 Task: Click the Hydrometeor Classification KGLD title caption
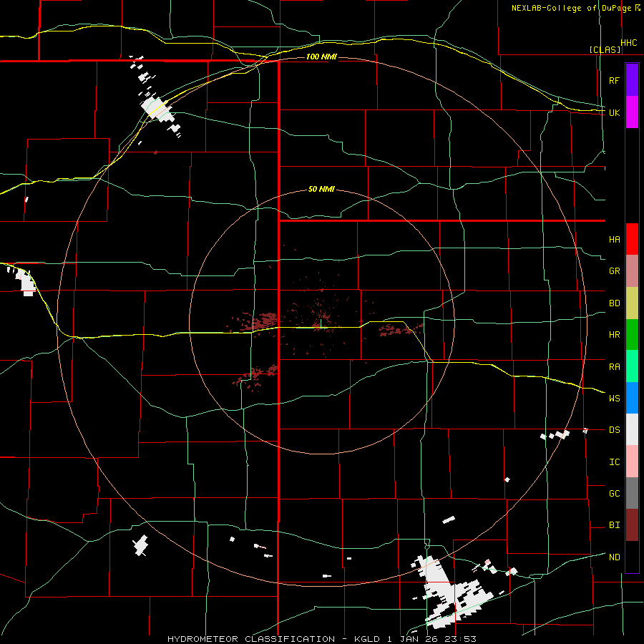coord(322,639)
